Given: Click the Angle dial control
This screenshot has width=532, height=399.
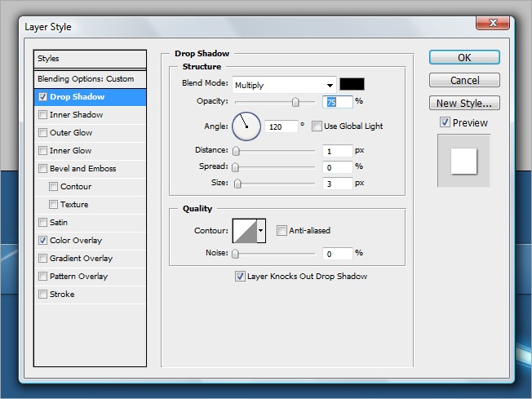Looking at the screenshot, I should 246,126.
